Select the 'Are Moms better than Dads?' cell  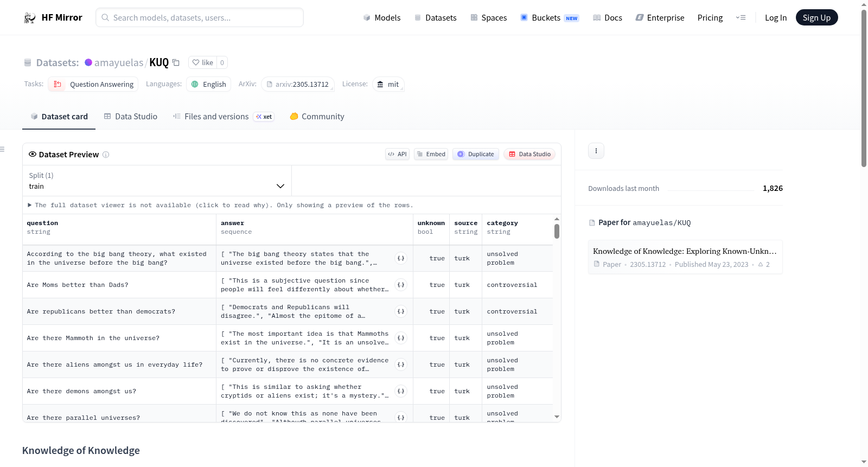(119, 285)
